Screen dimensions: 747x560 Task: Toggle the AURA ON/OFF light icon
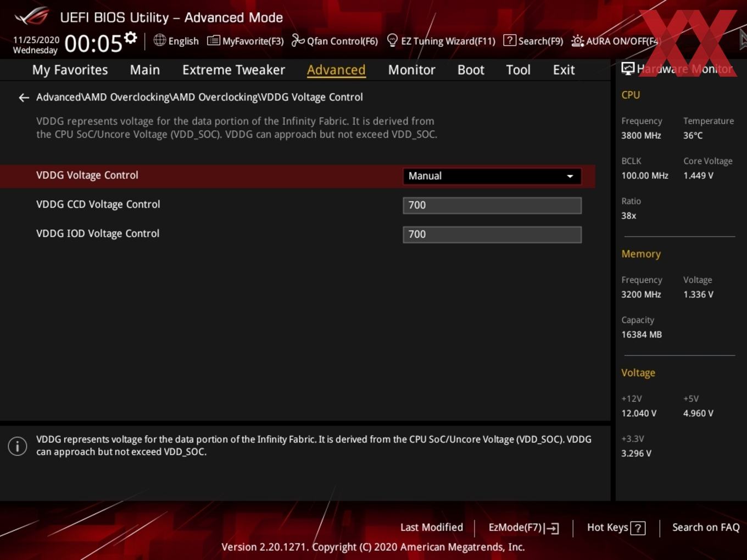click(577, 41)
